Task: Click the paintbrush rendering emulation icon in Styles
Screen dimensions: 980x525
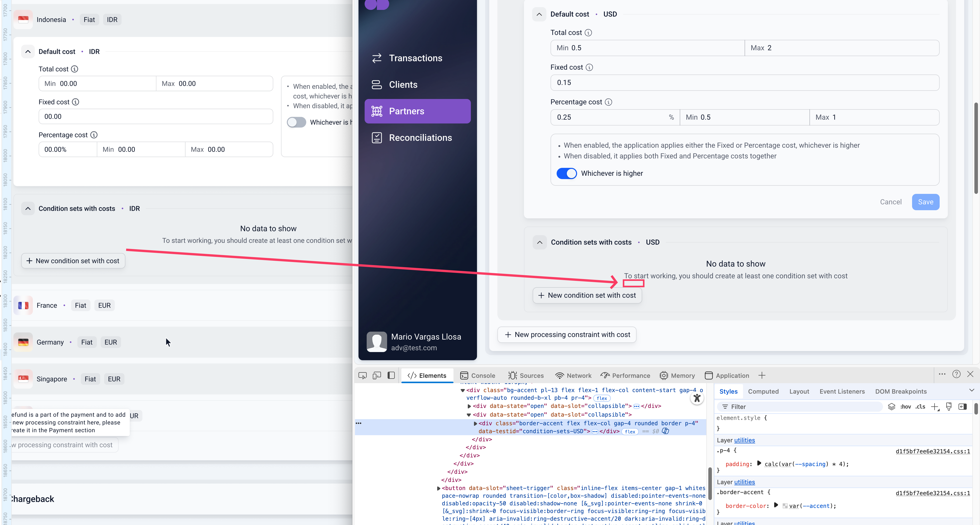Action: click(x=949, y=407)
